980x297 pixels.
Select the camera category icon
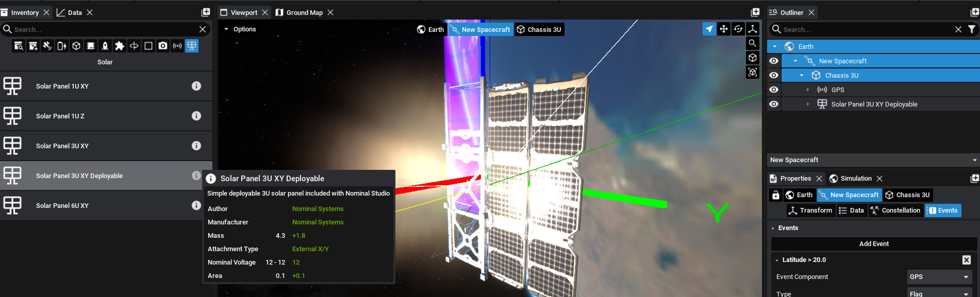163,46
